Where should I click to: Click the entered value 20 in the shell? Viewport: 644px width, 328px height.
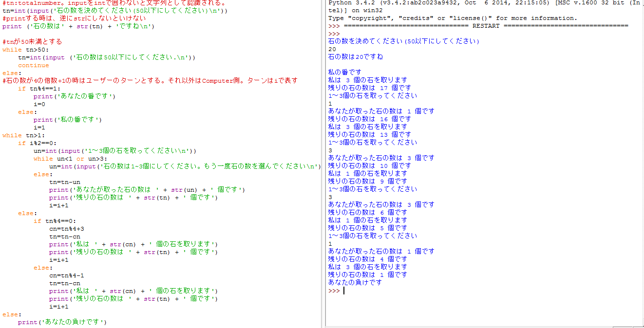point(332,49)
